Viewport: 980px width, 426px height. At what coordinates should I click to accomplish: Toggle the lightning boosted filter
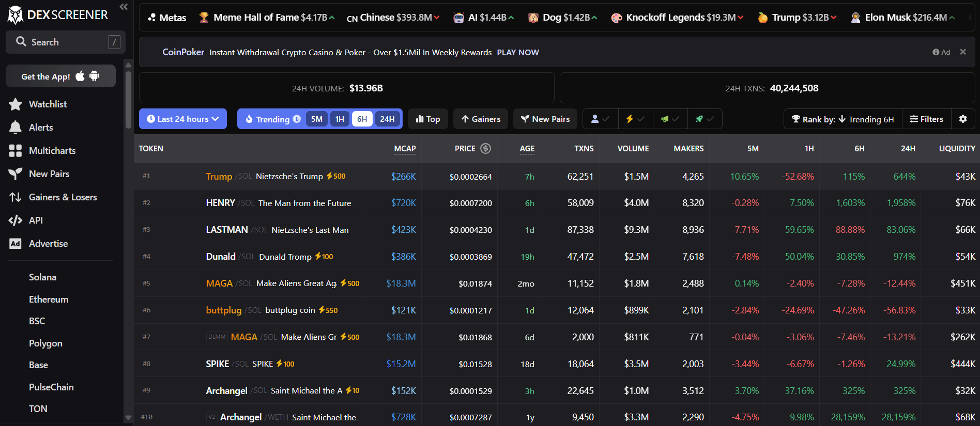pyautogui.click(x=635, y=119)
